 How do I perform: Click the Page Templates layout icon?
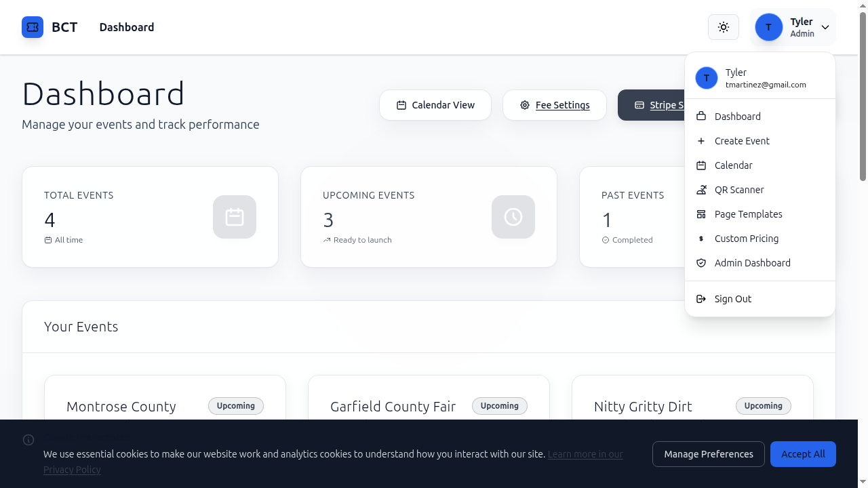[x=701, y=214]
